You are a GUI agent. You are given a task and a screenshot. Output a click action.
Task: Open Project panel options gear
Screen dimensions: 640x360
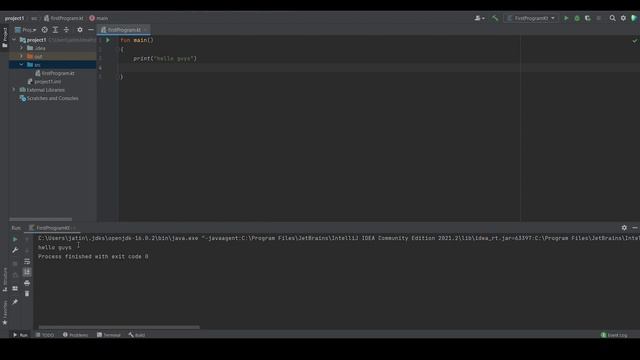pyautogui.click(x=80, y=30)
